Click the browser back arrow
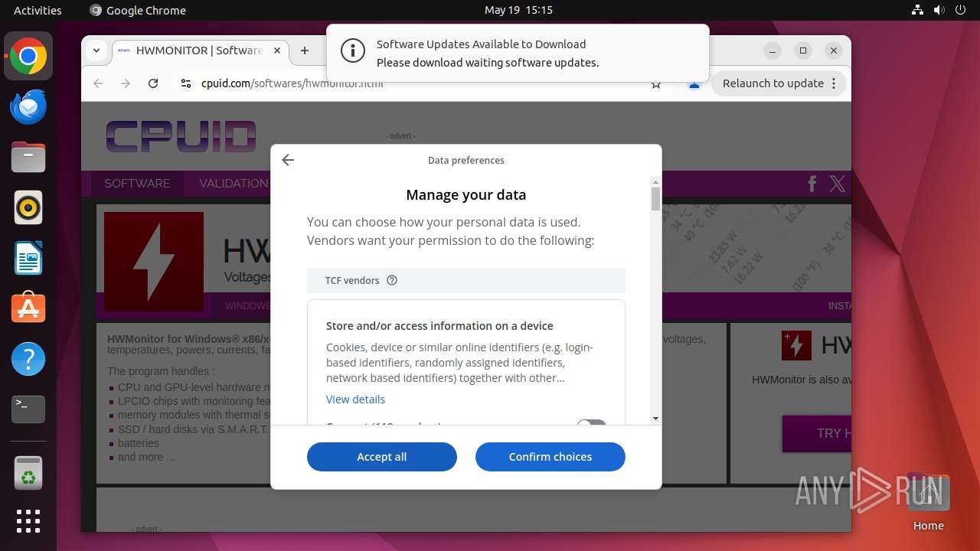Screen dimensions: 980x551 [x=98, y=83]
